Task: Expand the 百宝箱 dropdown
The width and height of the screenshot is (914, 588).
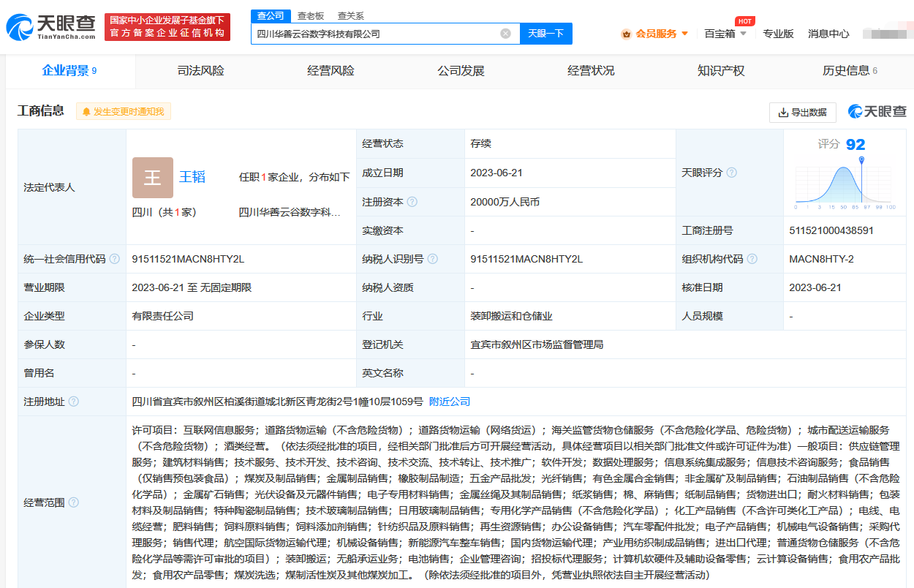Action: click(725, 34)
